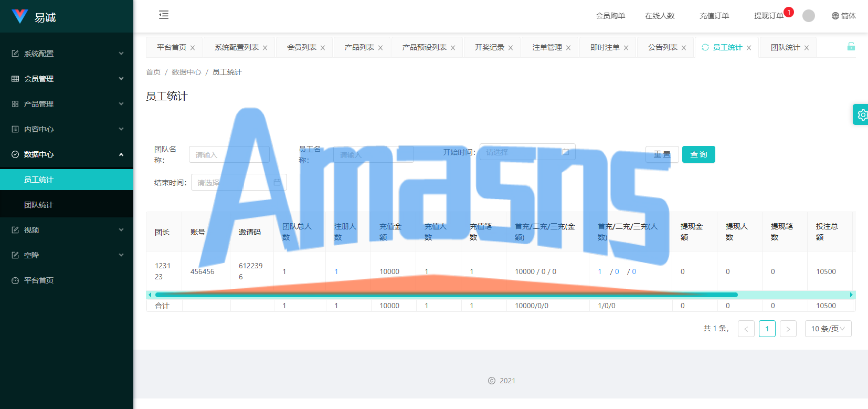
Task: Collapse the sidebar with the hamburger icon
Action: (x=164, y=15)
